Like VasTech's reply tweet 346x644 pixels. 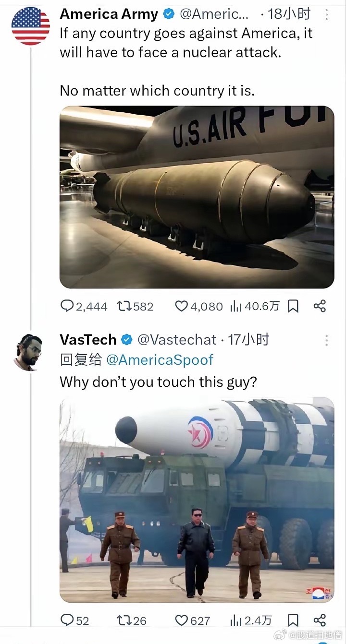point(181,620)
